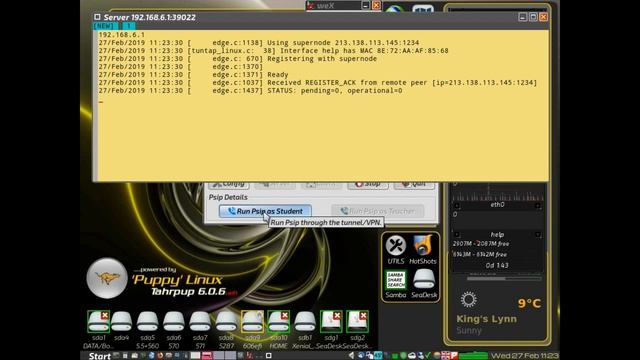Launch the HotShots desktop icon
Viewport: 640px width, 360px height.
pos(423,250)
